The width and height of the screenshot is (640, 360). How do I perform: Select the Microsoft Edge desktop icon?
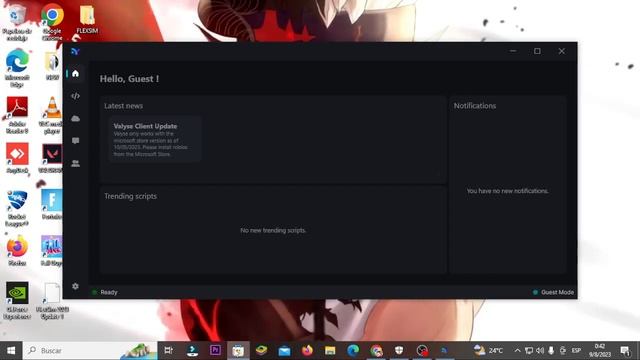[17, 68]
